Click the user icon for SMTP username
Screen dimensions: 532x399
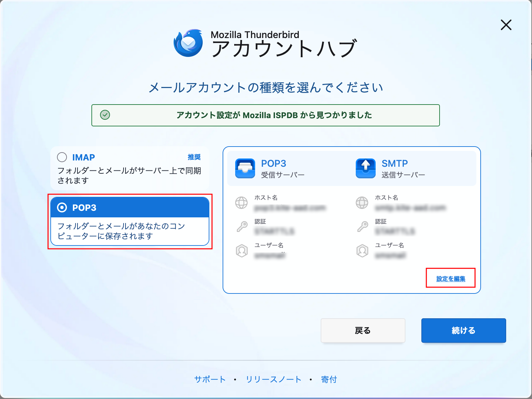pyautogui.click(x=362, y=251)
